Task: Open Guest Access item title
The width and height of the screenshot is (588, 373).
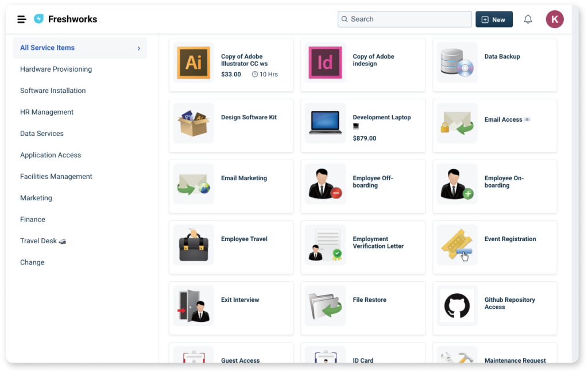Action: (241, 360)
